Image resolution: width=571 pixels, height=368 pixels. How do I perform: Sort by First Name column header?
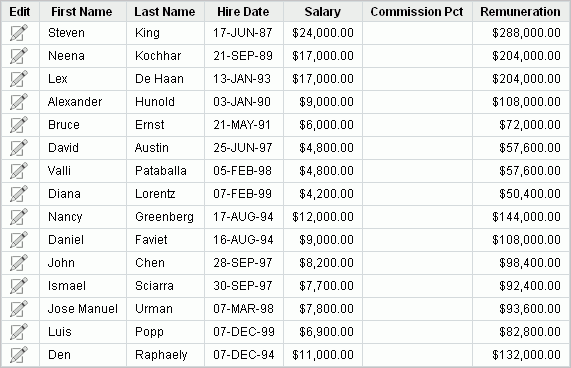coord(82,12)
